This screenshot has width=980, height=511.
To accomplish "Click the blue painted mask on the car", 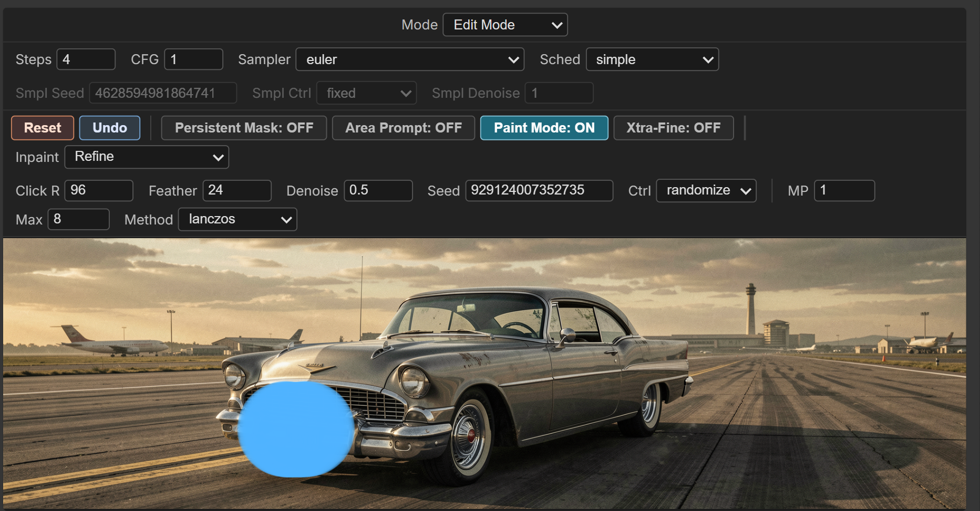I will coord(296,430).
